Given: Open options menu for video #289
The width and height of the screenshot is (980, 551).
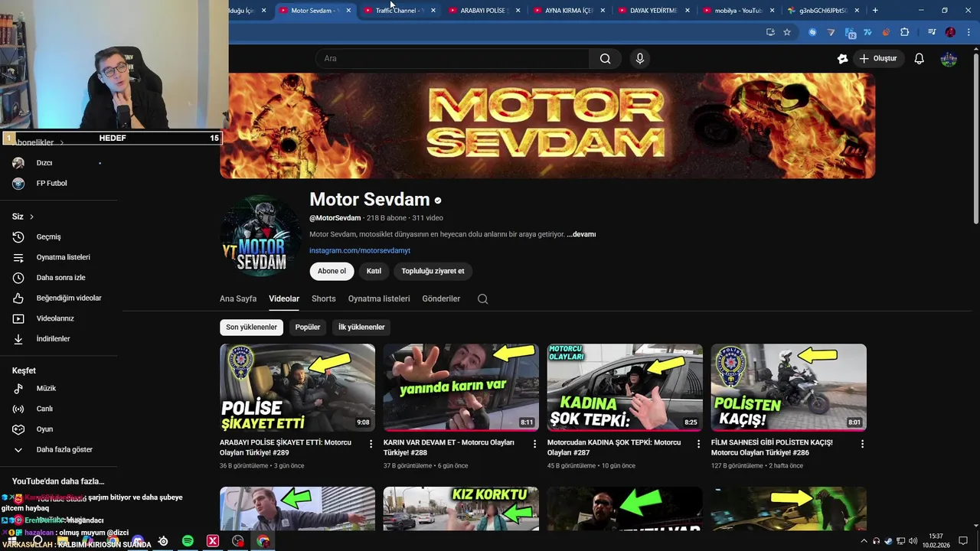Looking at the screenshot, I should click(x=371, y=444).
